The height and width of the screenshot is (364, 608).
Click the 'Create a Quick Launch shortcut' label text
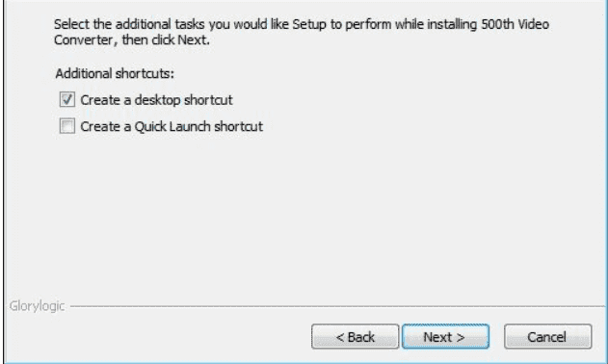[x=172, y=126]
